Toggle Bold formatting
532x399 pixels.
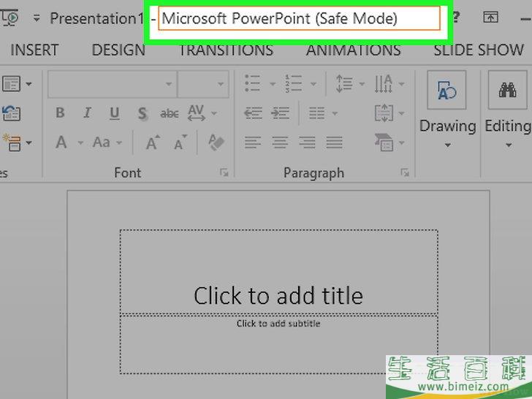tap(60, 113)
